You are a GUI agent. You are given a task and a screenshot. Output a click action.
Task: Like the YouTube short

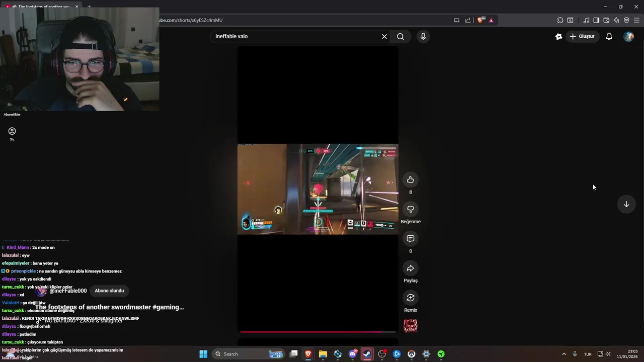point(411,180)
